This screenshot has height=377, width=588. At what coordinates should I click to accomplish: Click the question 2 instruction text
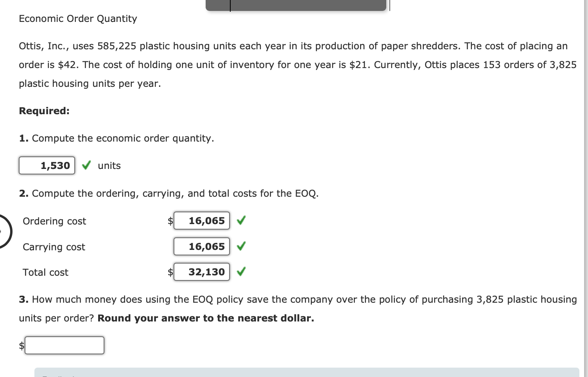(169, 193)
